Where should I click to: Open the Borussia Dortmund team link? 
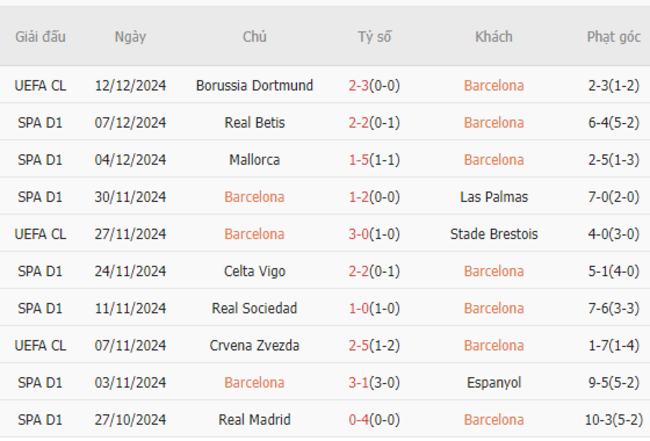pos(255,85)
